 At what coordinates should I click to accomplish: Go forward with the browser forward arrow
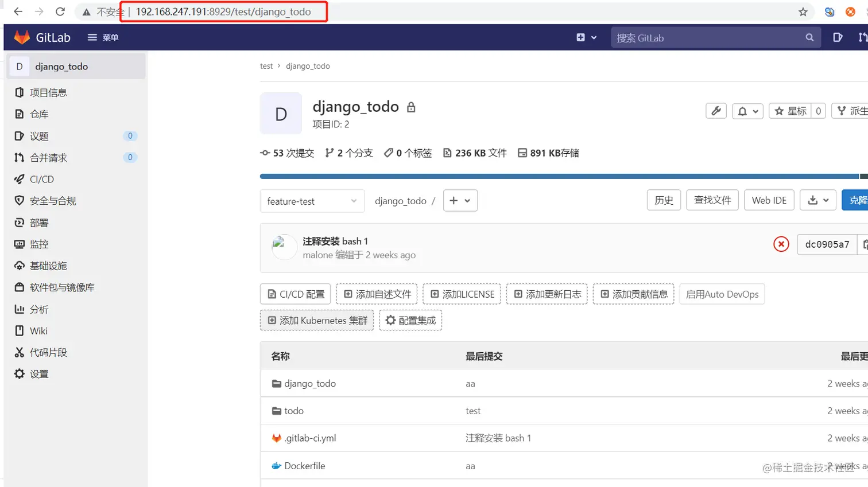[x=39, y=11]
